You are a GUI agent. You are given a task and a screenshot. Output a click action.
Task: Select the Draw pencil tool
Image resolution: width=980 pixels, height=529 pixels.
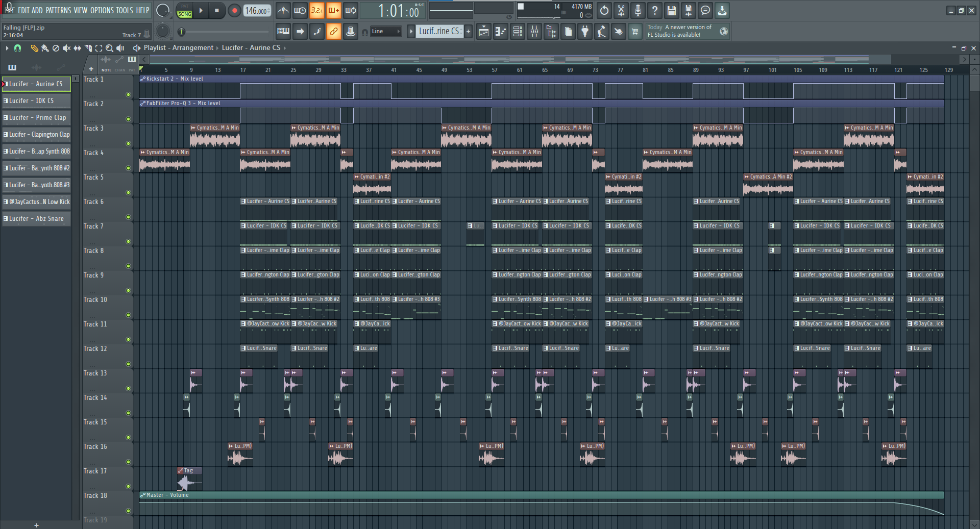click(x=34, y=48)
